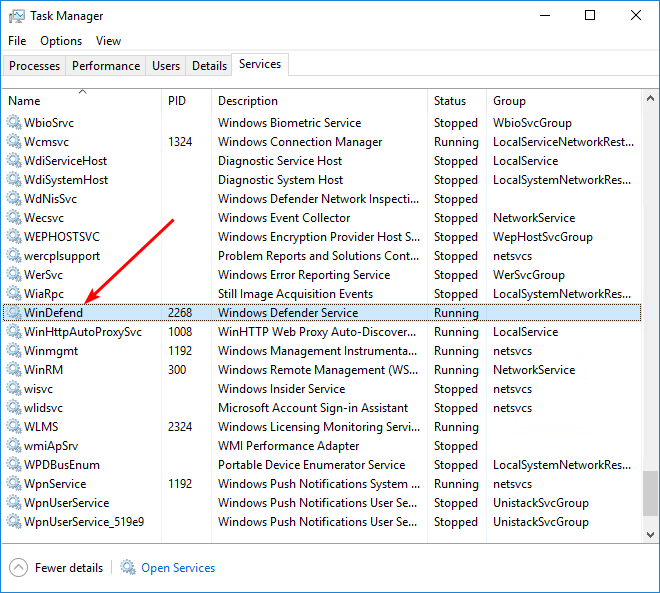Image resolution: width=660 pixels, height=593 pixels.
Task: Switch to the Processes tab
Action: coord(35,66)
